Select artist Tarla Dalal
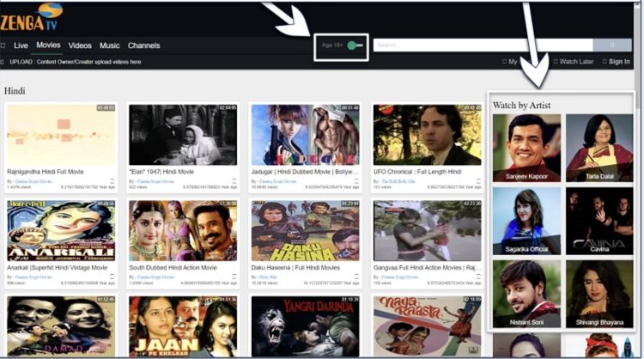644x359 pixels. click(599, 148)
